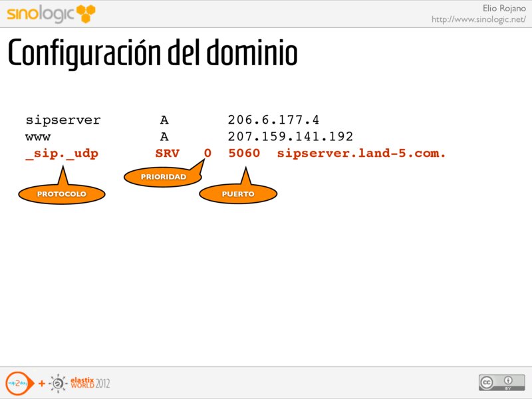Click the sipserver.land-5.com. target hostname
Screen dimensions: 532x399
(361, 154)
